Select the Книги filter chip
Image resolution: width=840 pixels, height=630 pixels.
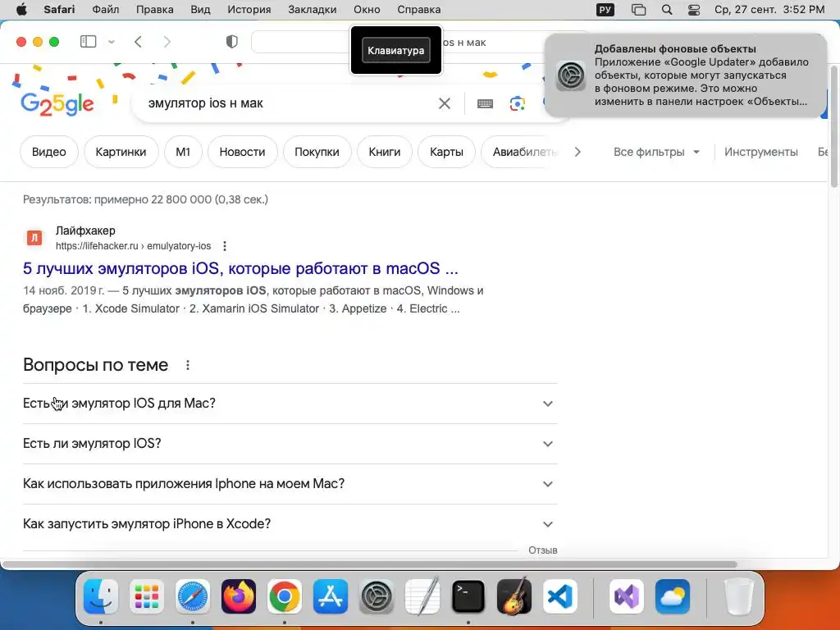pyautogui.click(x=384, y=152)
